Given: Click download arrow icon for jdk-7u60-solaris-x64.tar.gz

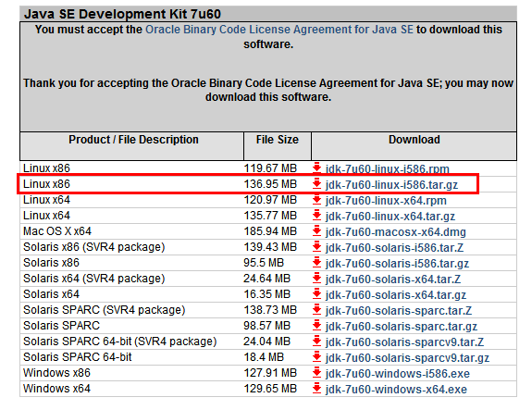Looking at the screenshot, I should coord(317,293).
